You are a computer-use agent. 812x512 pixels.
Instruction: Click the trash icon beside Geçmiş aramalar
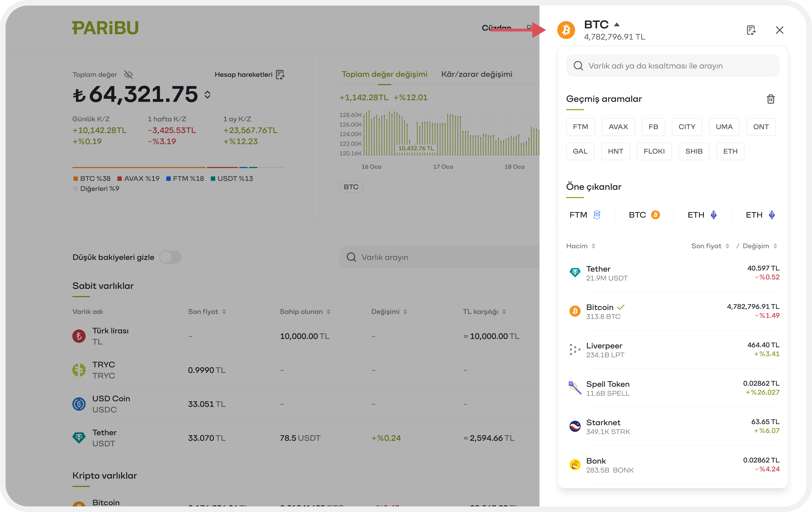click(771, 99)
